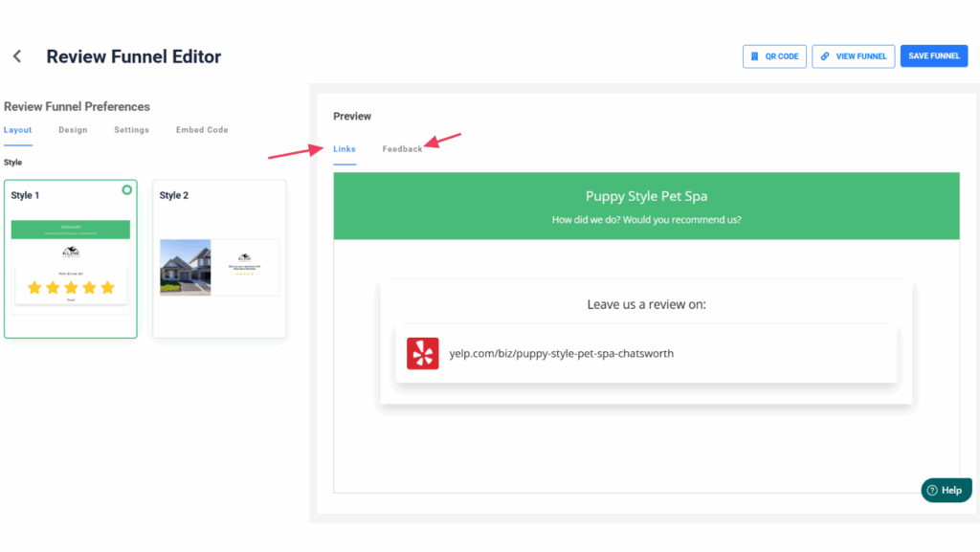Open the Help widget
This screenshot has width=980, height=552.
(945, 490)
